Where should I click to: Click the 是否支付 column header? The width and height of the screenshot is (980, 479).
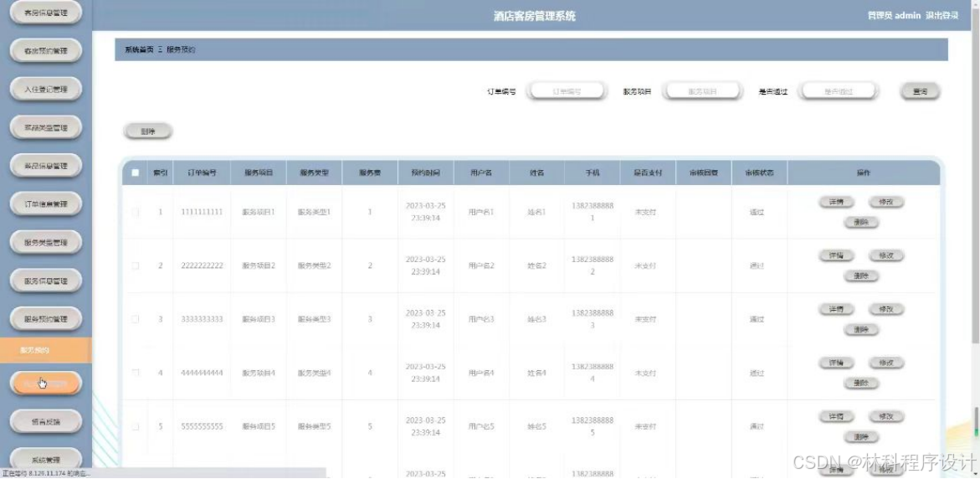648,173
